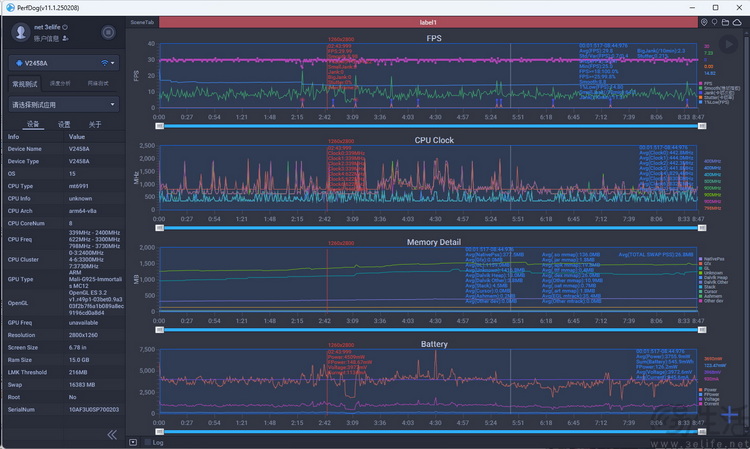Click the FPS chart left range slider handle

(x=160, y=126)
